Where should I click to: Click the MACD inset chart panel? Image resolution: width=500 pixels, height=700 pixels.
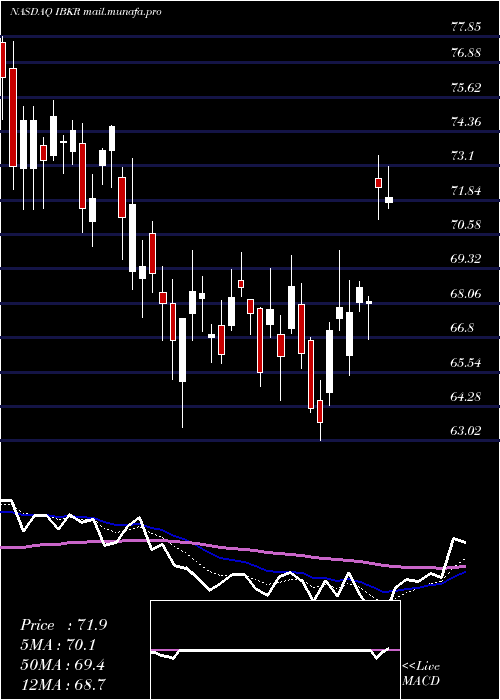point(275,650)
